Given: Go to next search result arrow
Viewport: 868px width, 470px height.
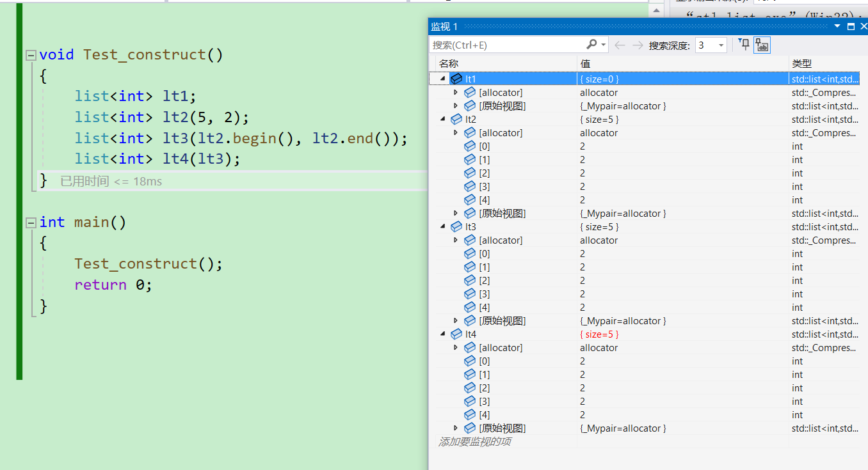Looking at the screenshot, I should click(x=638, y=45).
